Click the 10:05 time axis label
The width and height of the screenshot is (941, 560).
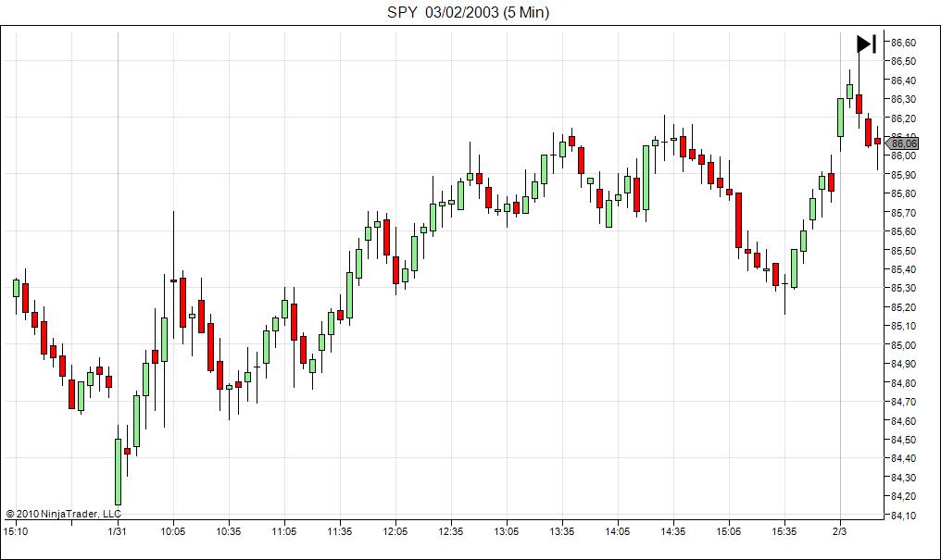tap(173, 531)
